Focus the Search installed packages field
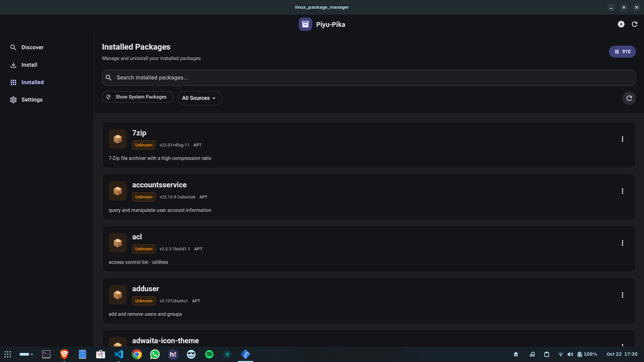Screen dimensions: 644x362 tap(368, 78)
